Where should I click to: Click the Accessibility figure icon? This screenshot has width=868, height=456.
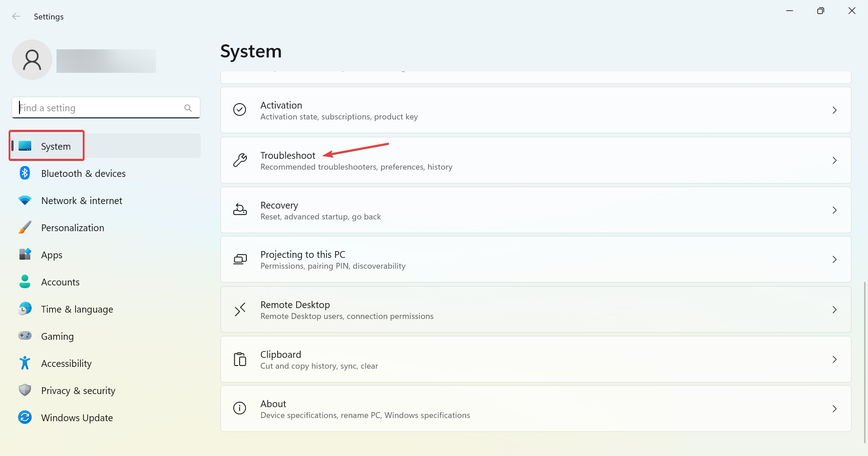(25, 363)
